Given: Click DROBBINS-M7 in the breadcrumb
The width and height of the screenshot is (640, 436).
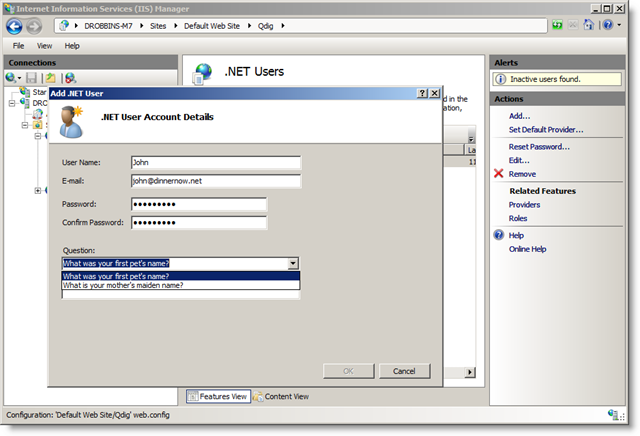Looking at the screenshot, I should (108, 26).
